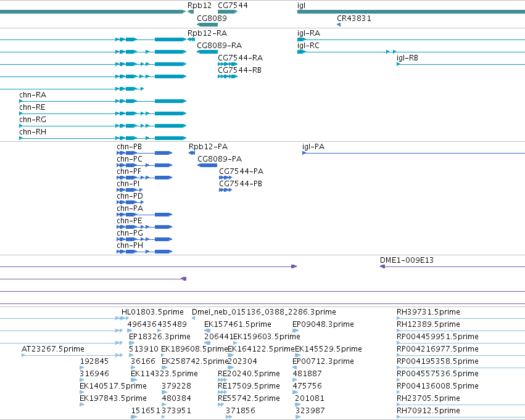The height and width of the screenshot is (420, 525).
Task: Click the igl-RC transcript label
Action: click(x=308, y=46)
